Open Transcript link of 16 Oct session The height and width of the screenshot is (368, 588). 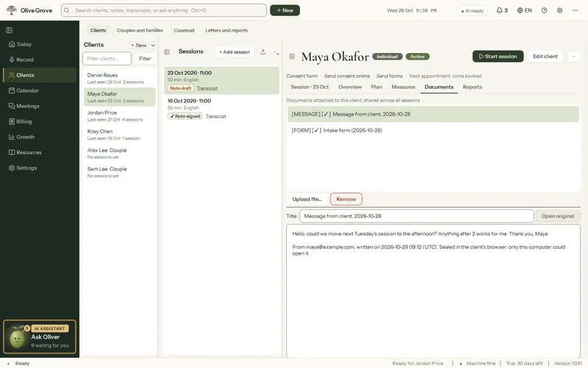click(x=216, y=116)
